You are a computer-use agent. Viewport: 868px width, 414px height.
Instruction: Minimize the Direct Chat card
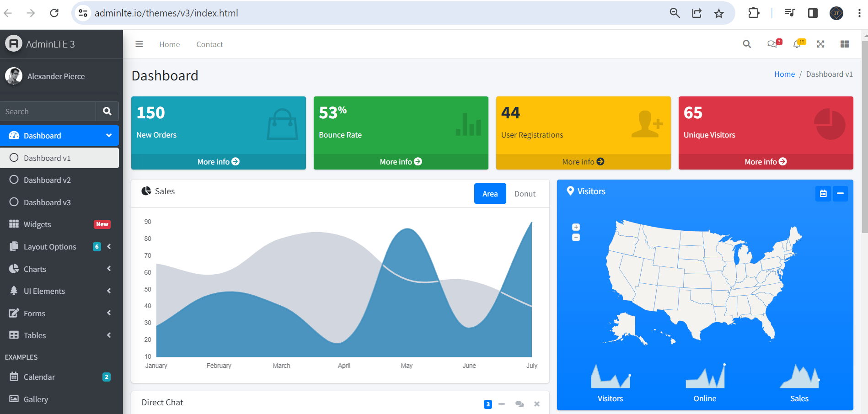[x=502, y=404]
